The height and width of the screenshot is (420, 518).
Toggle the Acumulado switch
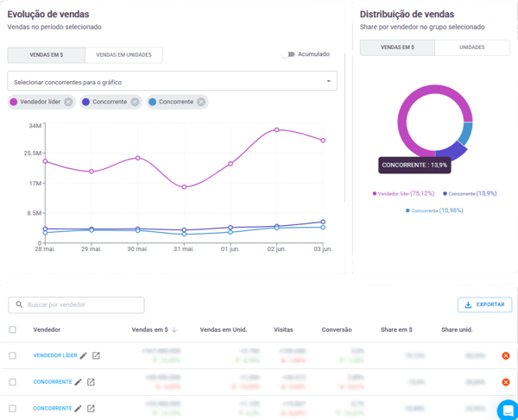287,54
